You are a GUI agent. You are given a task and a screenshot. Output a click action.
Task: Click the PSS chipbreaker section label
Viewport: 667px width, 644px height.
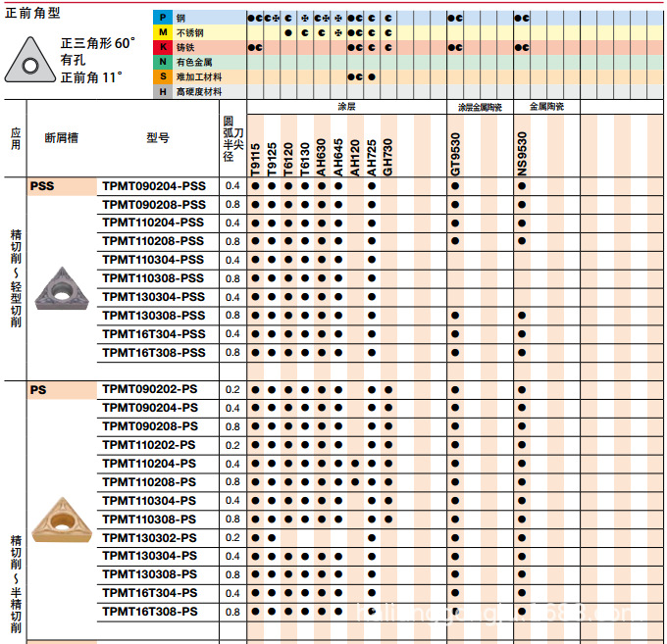click(42, 186)
